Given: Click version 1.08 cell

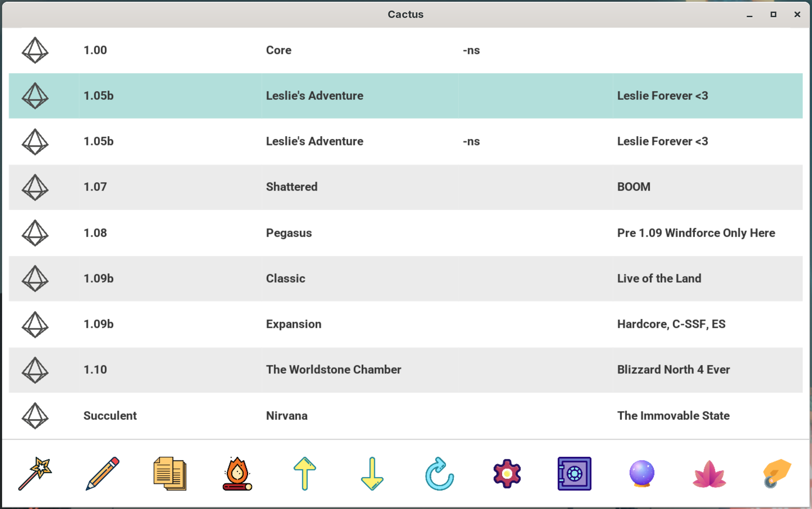Looking at the screenshot, I should point(95,233).
